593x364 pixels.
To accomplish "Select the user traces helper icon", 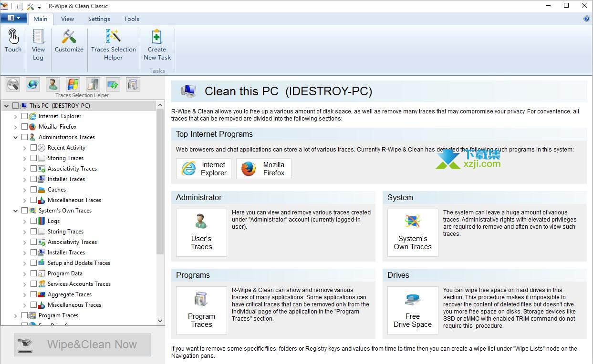I will pyautogui.click(x=53, y=84).
